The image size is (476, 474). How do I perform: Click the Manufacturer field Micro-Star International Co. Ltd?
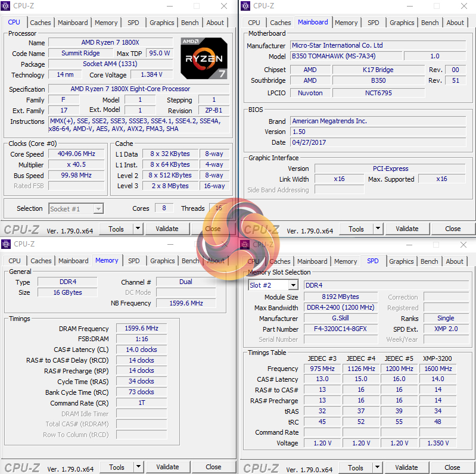point(378,45)
